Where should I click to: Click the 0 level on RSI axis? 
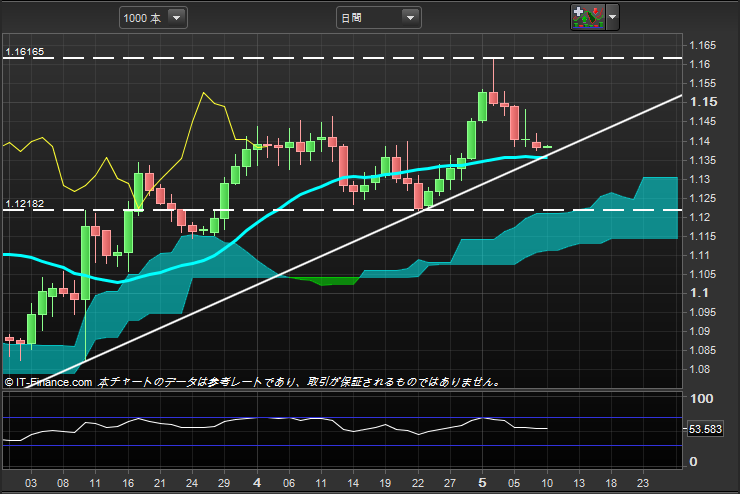coord(693,461)
